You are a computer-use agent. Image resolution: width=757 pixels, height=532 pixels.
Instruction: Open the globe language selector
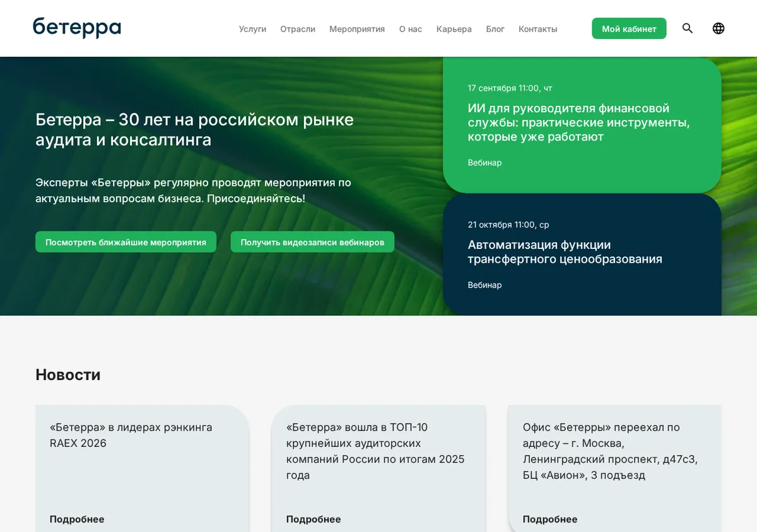tap(719, 28)
